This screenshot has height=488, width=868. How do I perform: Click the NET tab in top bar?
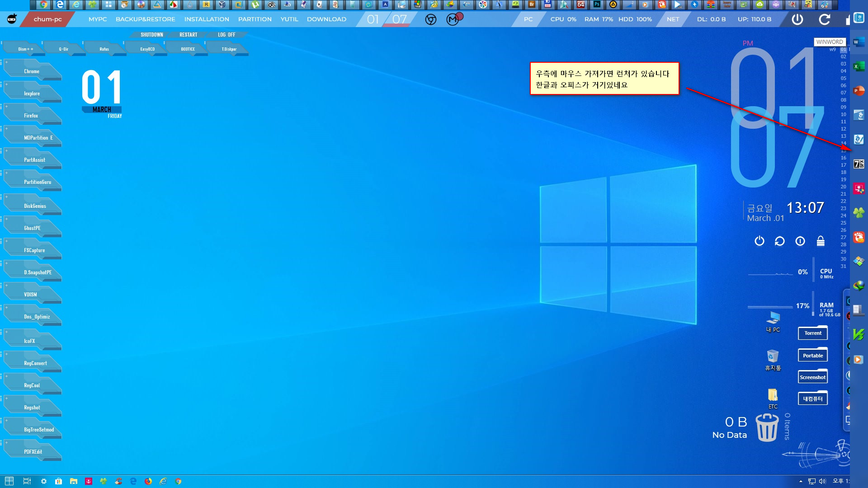click(673, 19)
